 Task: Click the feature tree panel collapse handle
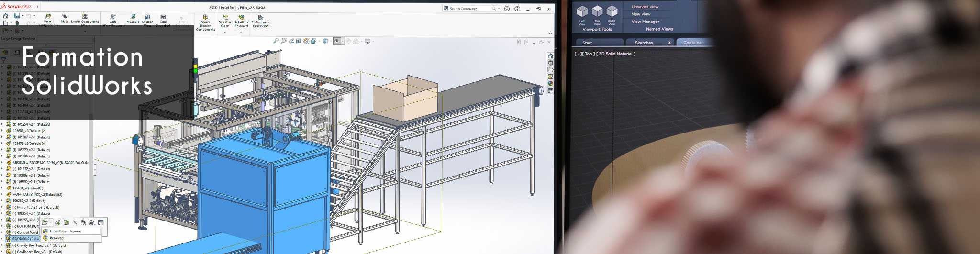point(95,169)
